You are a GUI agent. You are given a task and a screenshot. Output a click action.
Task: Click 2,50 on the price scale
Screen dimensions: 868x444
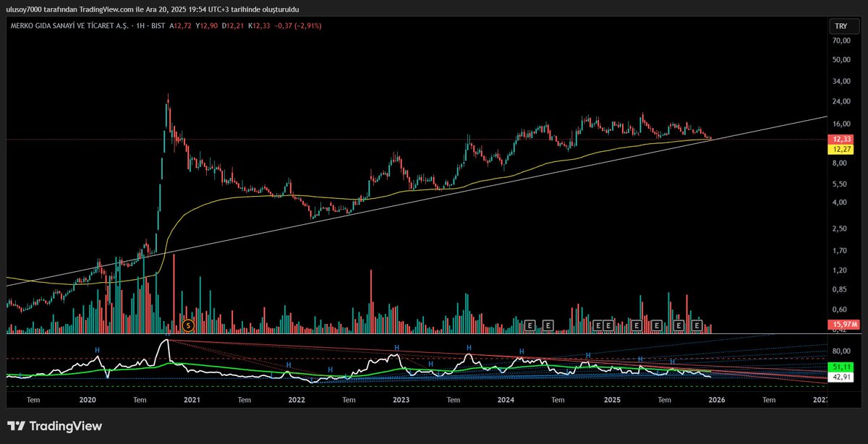click(841, 229)
